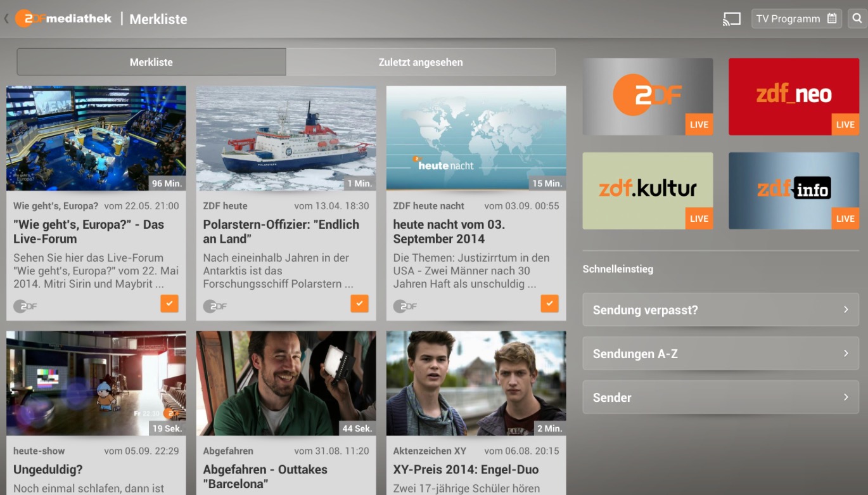Image resolution: width=868 pixels, height=495 pixels.
Task: Open the zdf.kultur live channel tile
Action: pos(648,190)
